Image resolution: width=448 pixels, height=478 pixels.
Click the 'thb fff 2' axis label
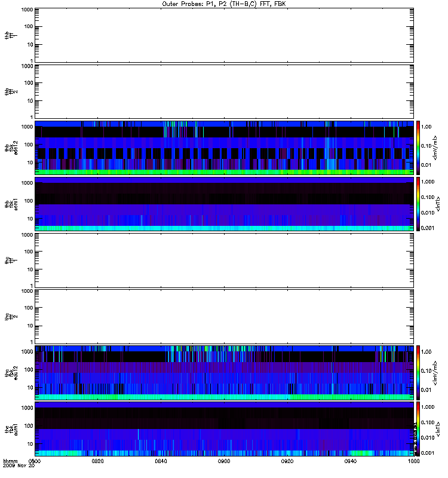11,91
